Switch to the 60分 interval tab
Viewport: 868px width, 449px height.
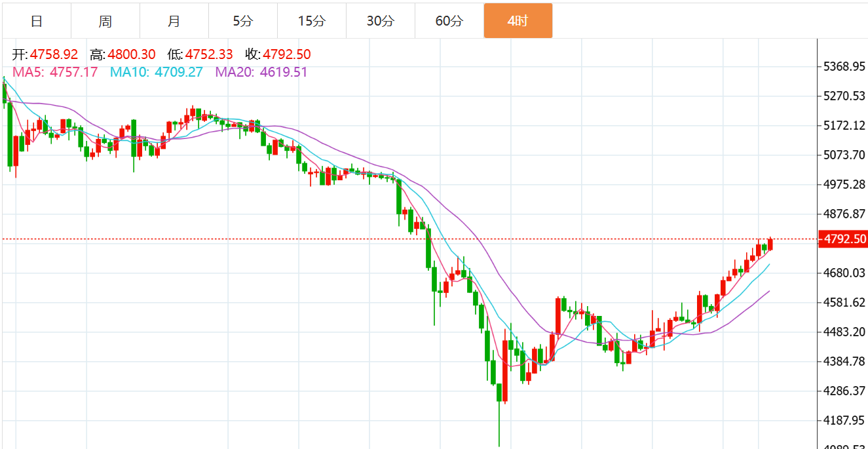pos(449,21)
